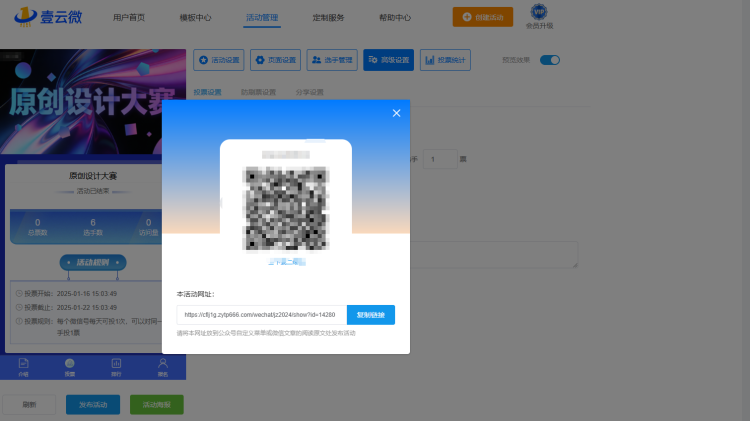The width and height of the screenshot is (750, 421).
Task: Open 页面设置 with the gear icon
Action: (x=275, y=60)
